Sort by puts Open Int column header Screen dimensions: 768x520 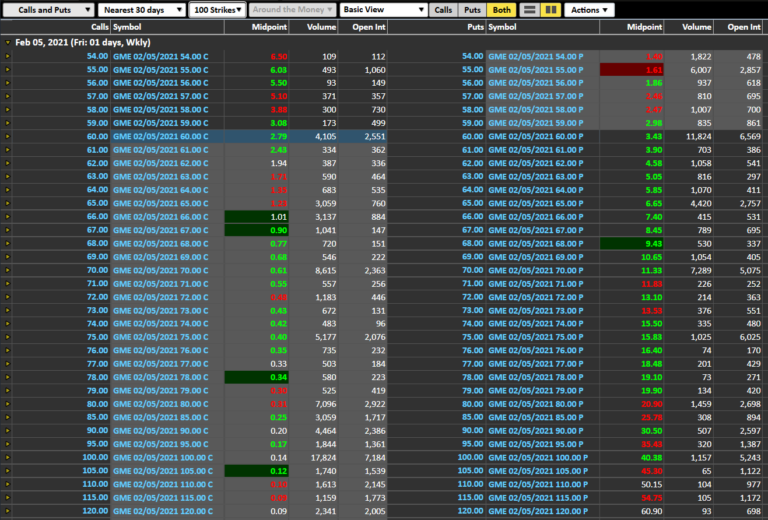740,27
